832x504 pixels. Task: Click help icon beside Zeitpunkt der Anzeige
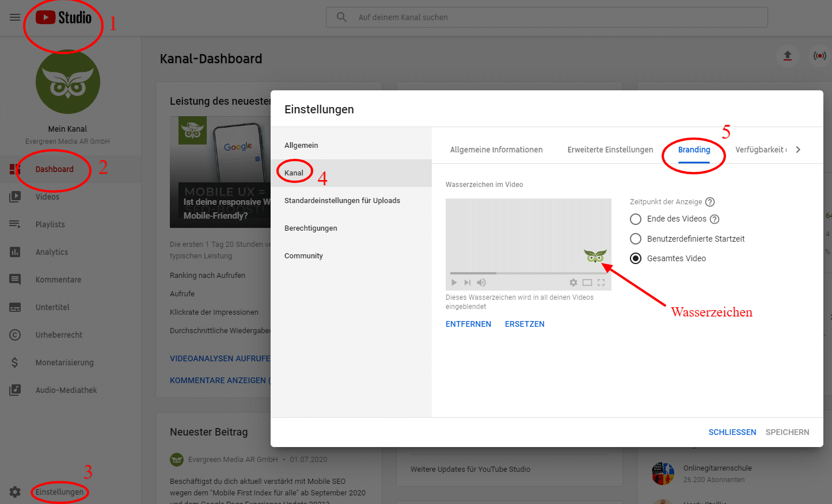click(710, 202)
